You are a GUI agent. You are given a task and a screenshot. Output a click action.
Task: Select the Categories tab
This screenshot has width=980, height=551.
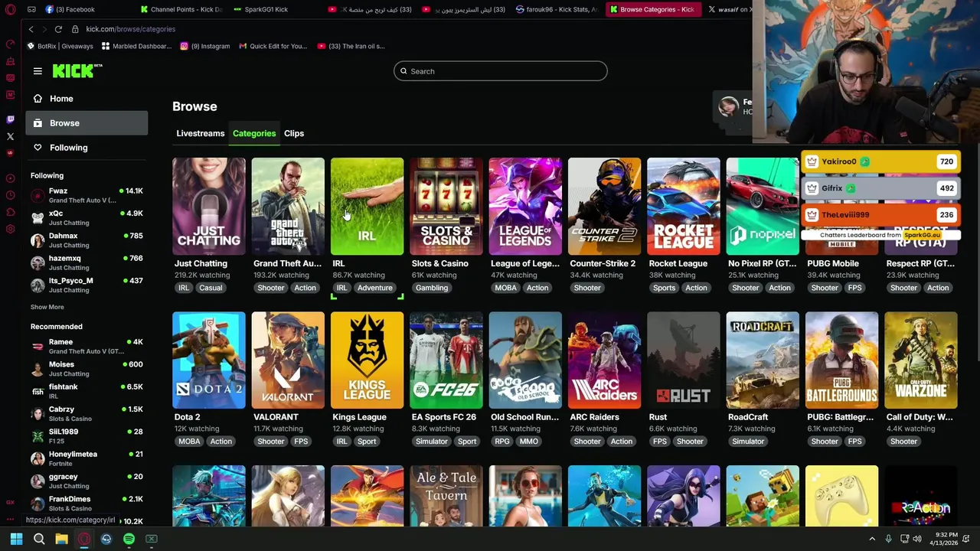point(254,133)
